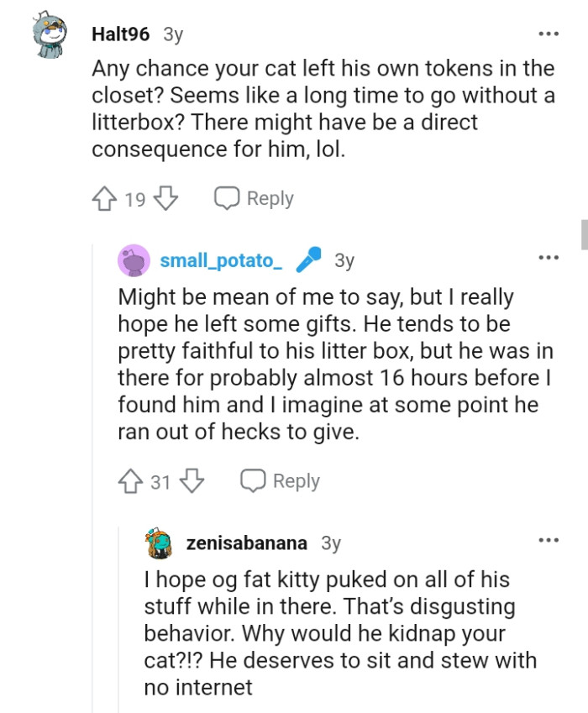The width and height of the screenshot is (588, 713).
Task: Click the 3y timestamp next to zenisabanana
Action: coord(331,543)
